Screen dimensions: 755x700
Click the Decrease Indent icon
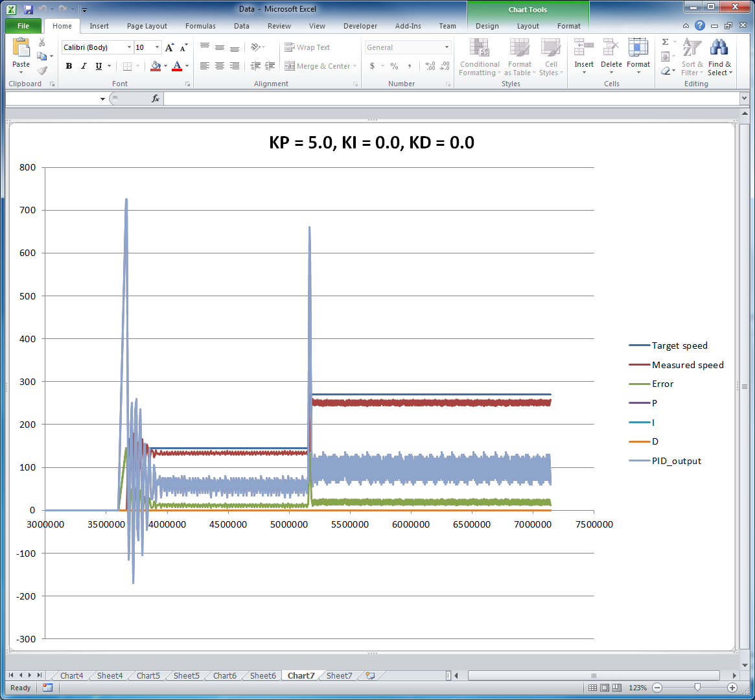(256, 66)
